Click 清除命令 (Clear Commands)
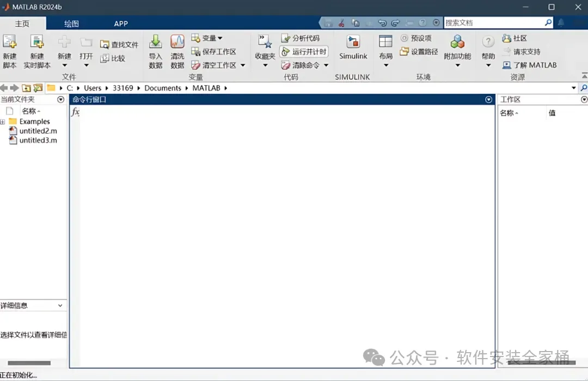 (x=301, y=65)
